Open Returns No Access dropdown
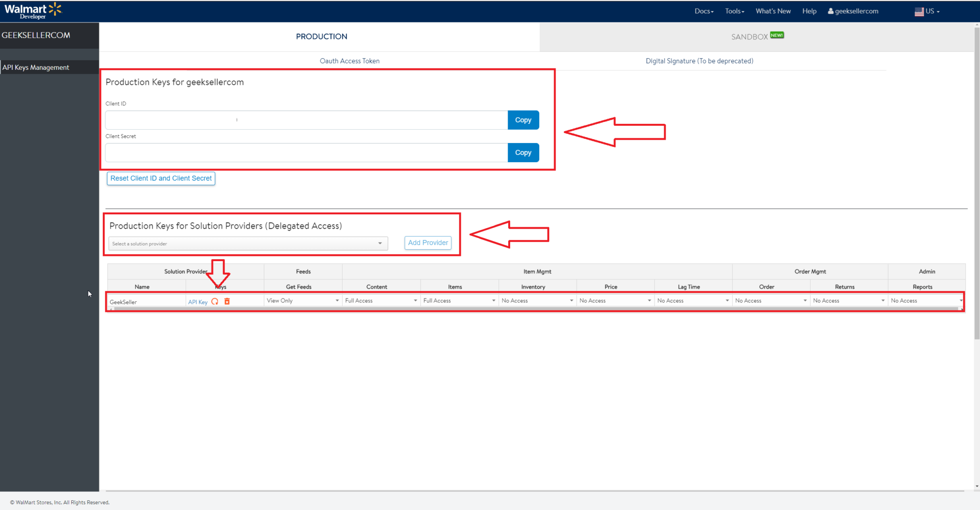 tap(849, 300)
